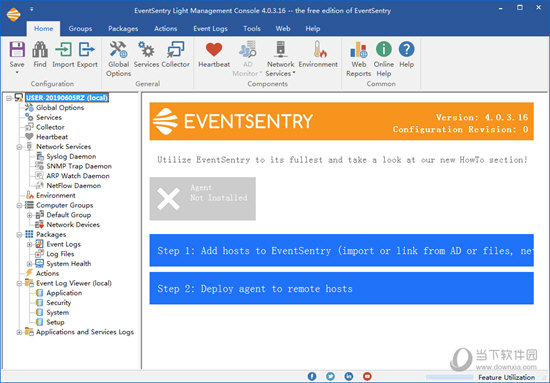Collapse the Packages tree node

(x=19, y=235)
